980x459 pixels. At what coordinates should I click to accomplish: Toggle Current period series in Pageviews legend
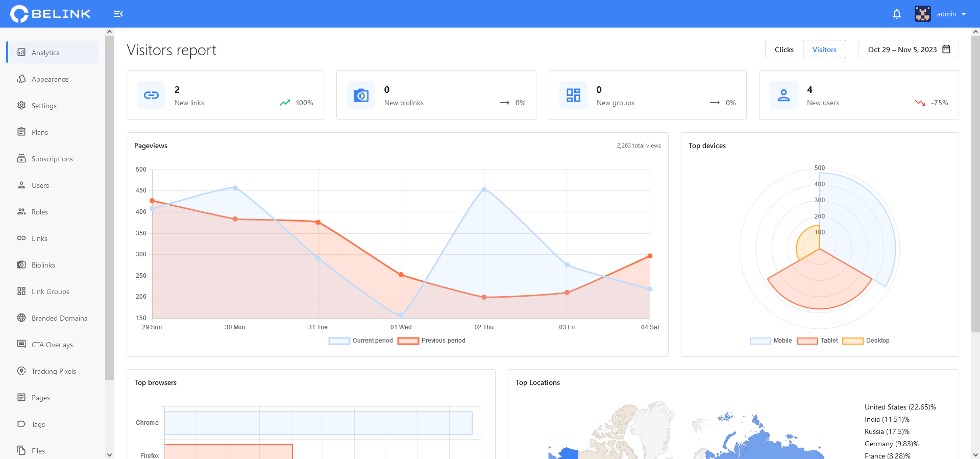tap(361, 341)
